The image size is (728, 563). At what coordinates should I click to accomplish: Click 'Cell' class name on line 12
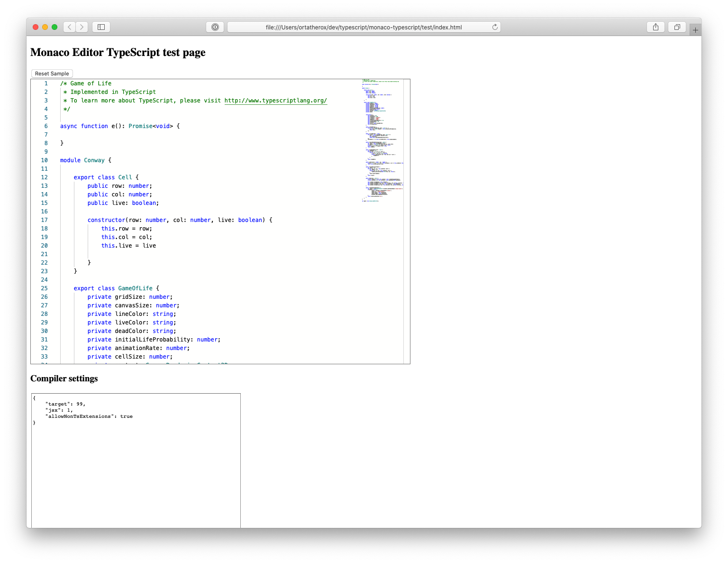click(125, 177)
